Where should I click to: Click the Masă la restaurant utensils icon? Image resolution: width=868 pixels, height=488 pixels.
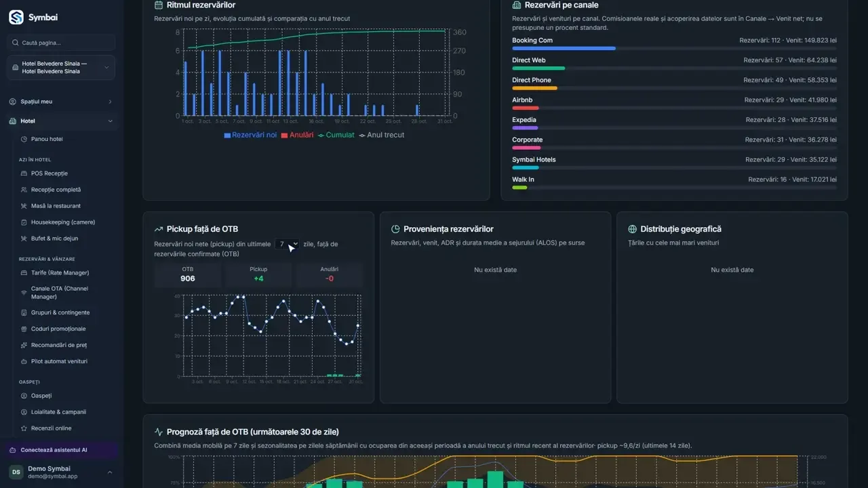[24, 206]
